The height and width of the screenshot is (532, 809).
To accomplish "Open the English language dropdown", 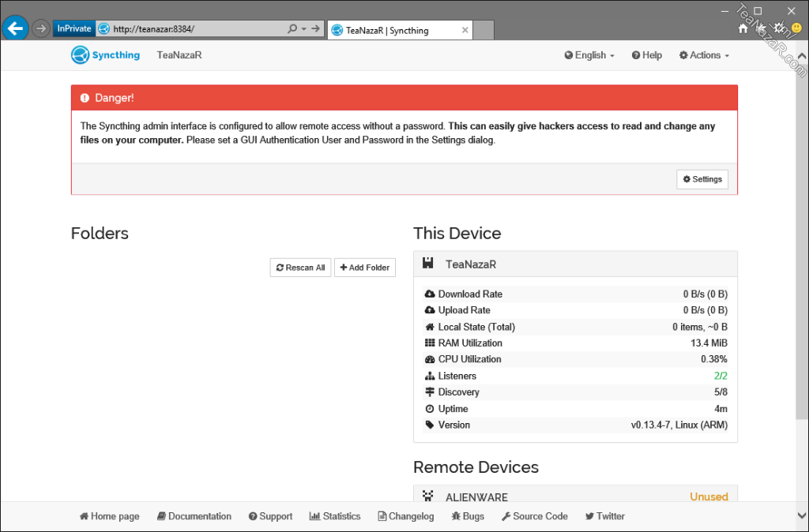I will 589,55.
